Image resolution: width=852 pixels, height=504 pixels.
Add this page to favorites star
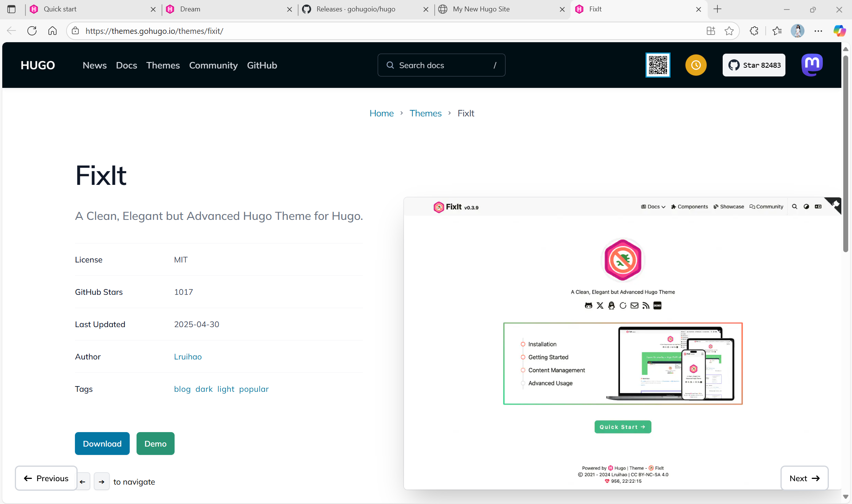click(x=729, y=31)
